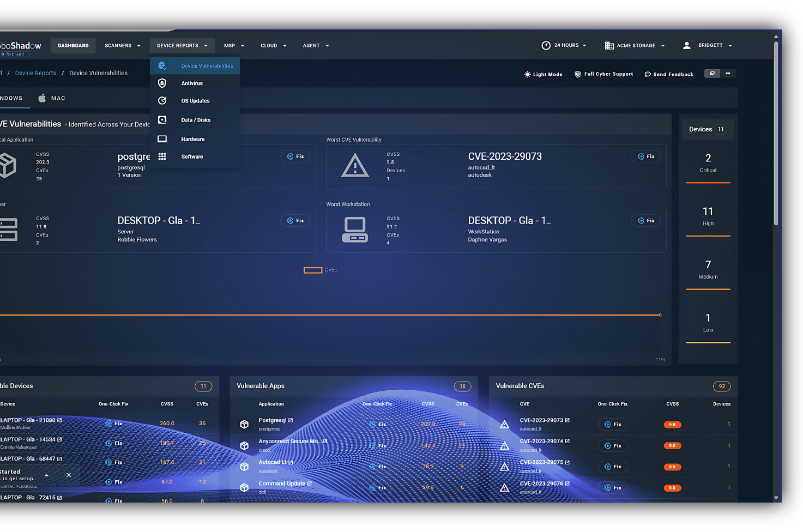Expand the ACME STORAGE organization dropdown
This screenshot has height=532, width=803.
click(635, 45)
